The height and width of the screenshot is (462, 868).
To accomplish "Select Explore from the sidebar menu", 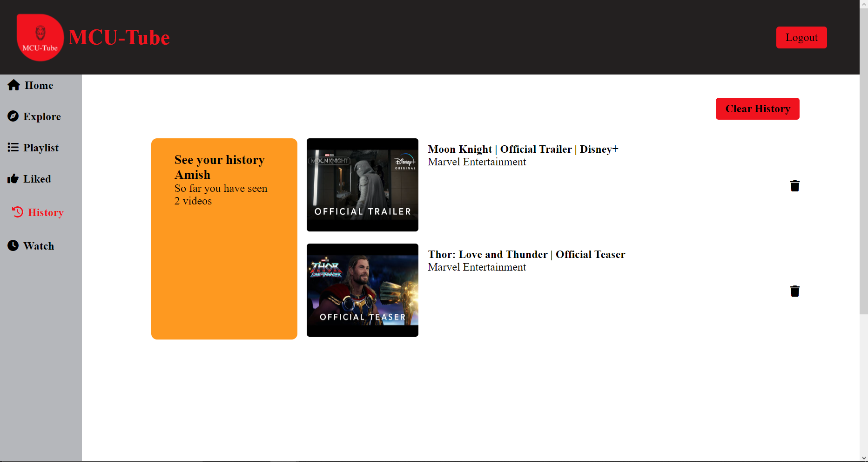I will 42,116.
